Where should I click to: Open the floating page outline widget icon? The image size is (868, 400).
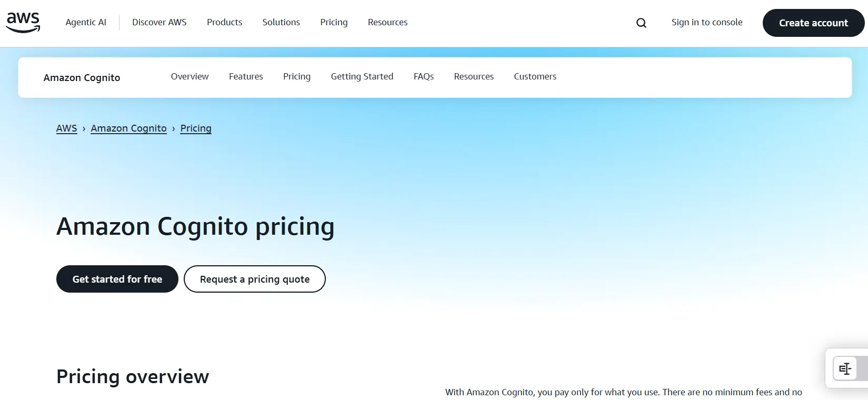click(x=845, y=368)
